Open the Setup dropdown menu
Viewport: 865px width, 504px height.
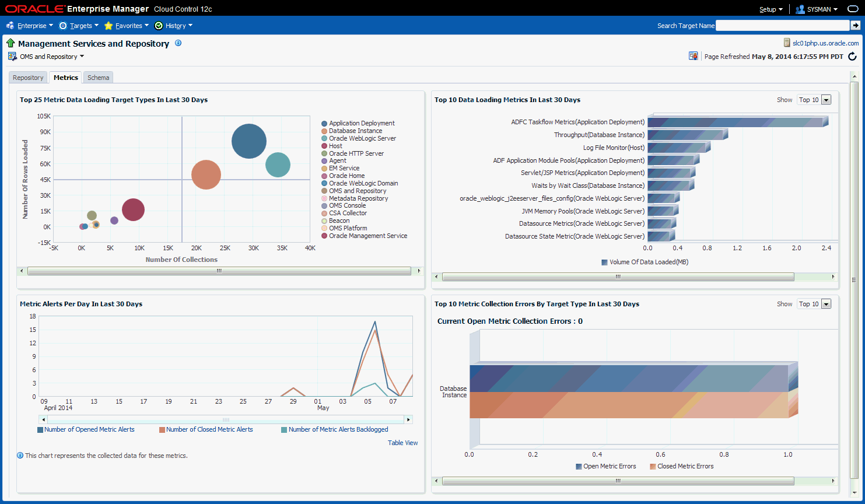click(771, 9)
